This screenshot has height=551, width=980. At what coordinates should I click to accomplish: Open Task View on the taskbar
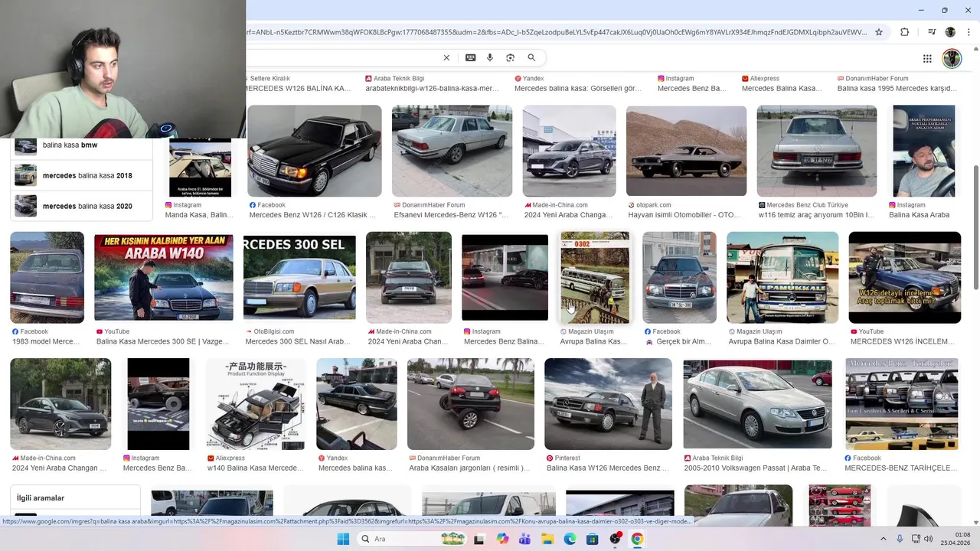tap(479, 539)
